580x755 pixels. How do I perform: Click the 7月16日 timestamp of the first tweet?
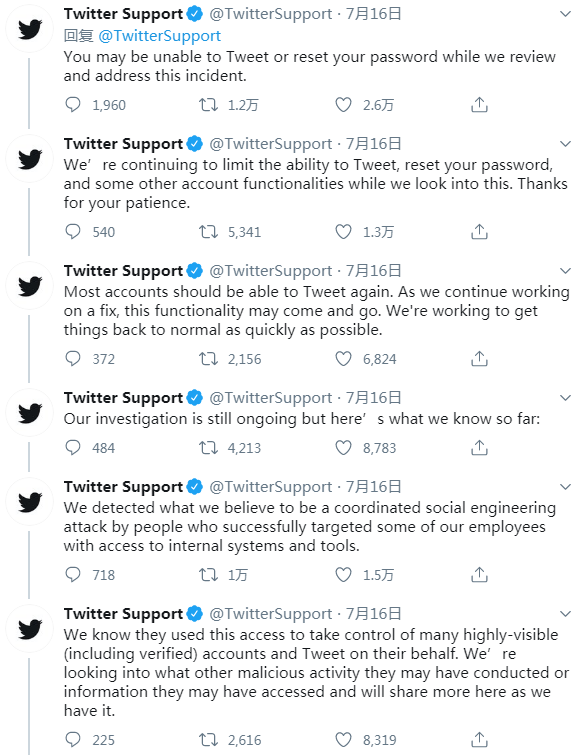[374, 14]
